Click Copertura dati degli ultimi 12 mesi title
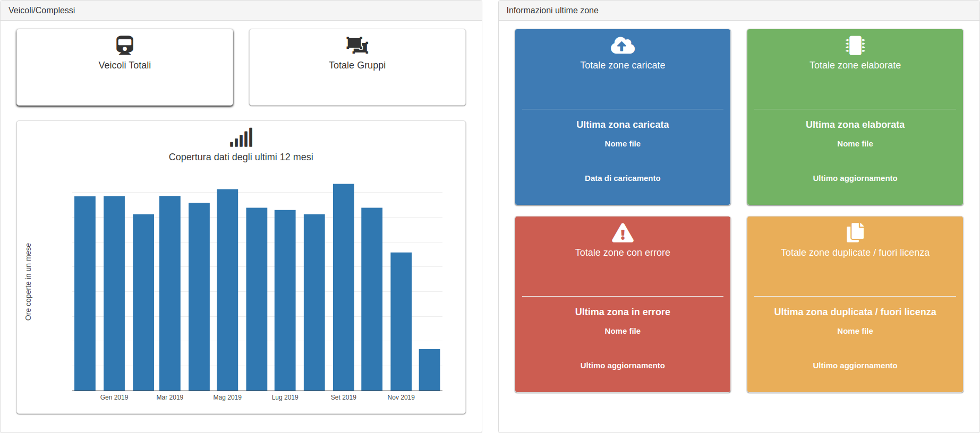980x433 pixels. point(241,157)
